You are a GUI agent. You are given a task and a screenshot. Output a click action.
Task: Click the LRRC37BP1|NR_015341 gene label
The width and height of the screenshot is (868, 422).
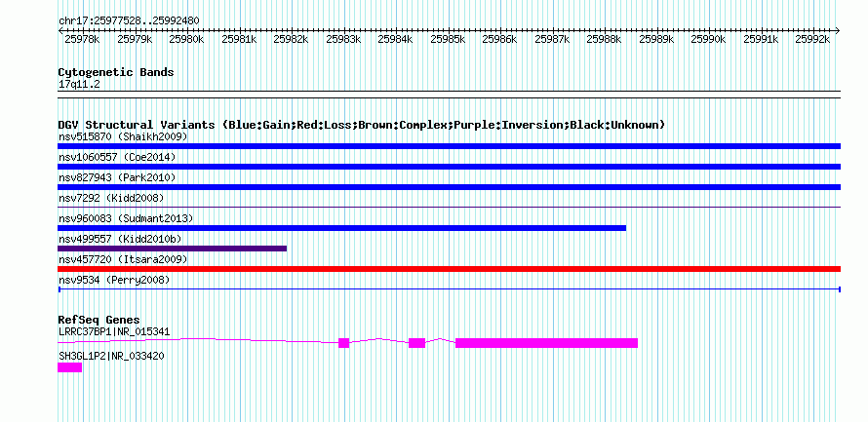(114, 331)
